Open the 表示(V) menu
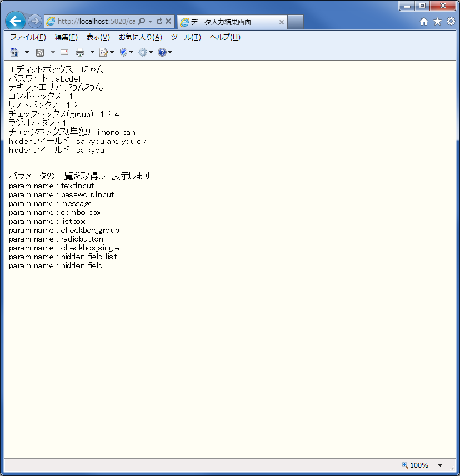Screen dimensions: 460x476 [98, 37]
